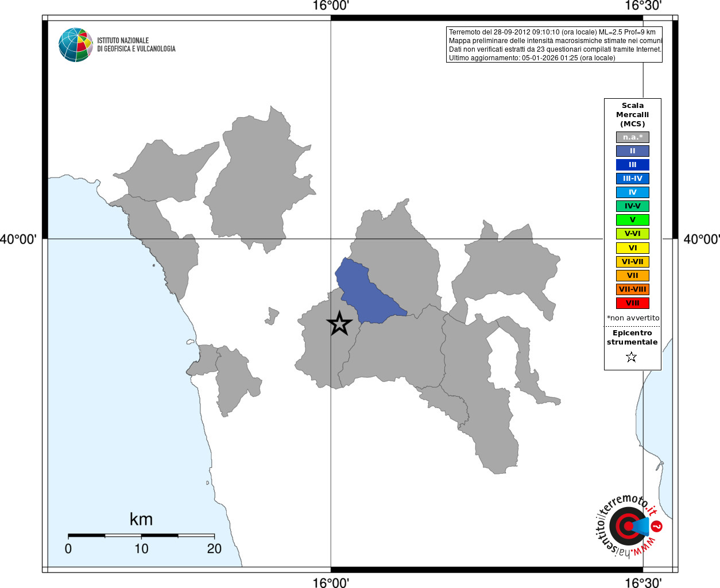
Task: Click the Scala Mercalli (MCS) heading
Action: tap(633, 115)
